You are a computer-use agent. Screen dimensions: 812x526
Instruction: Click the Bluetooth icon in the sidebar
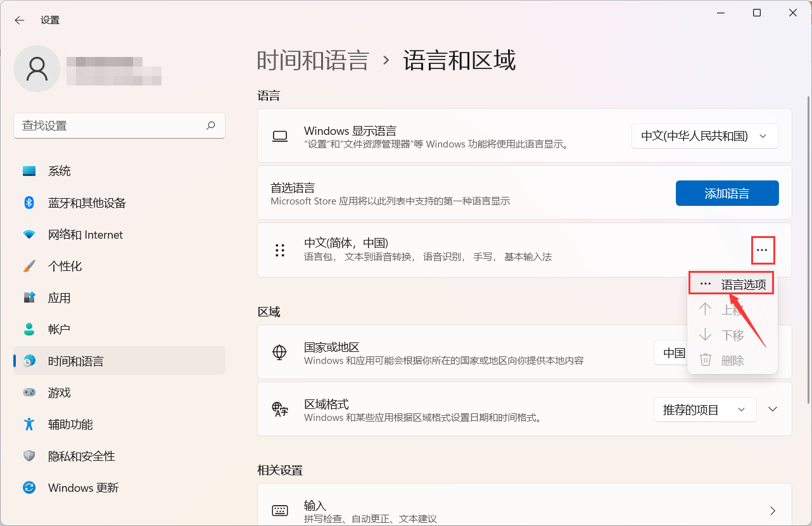[x=29, y=203]
